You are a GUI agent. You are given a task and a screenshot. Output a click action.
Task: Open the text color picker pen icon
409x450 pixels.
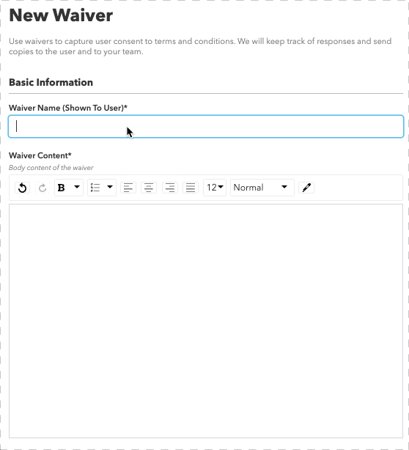(x=306, y=188)
